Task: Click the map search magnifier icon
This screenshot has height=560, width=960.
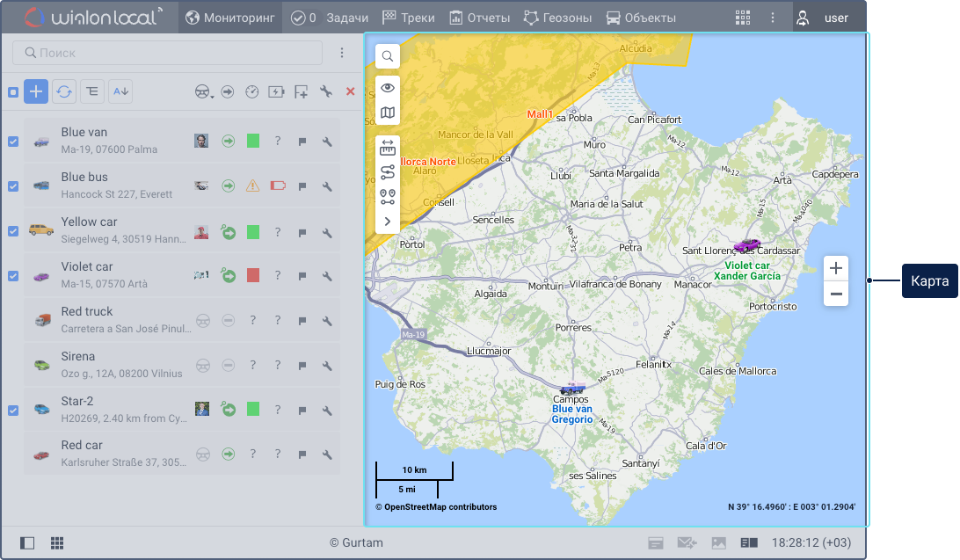Action: point(388,57)
